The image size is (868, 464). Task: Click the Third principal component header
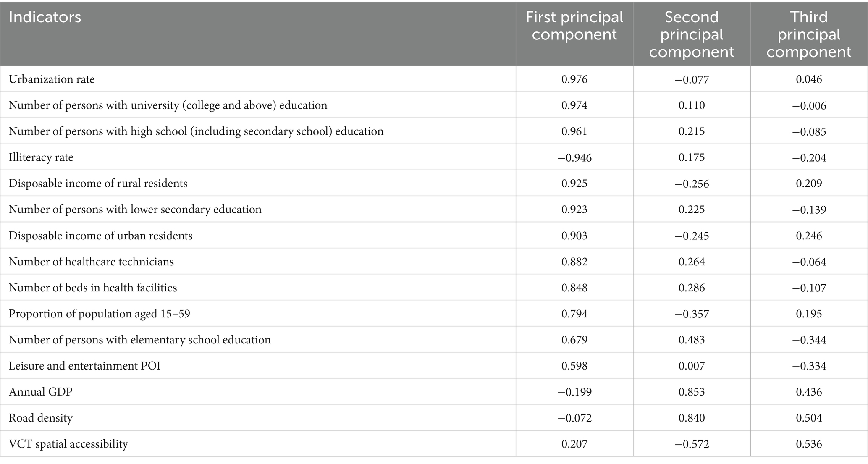(x=809, y=34)
